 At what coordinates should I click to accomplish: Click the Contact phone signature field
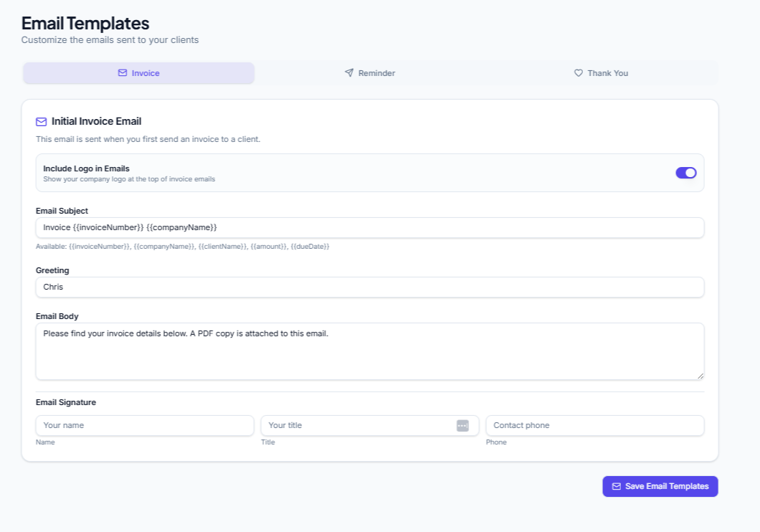[594, 425]
